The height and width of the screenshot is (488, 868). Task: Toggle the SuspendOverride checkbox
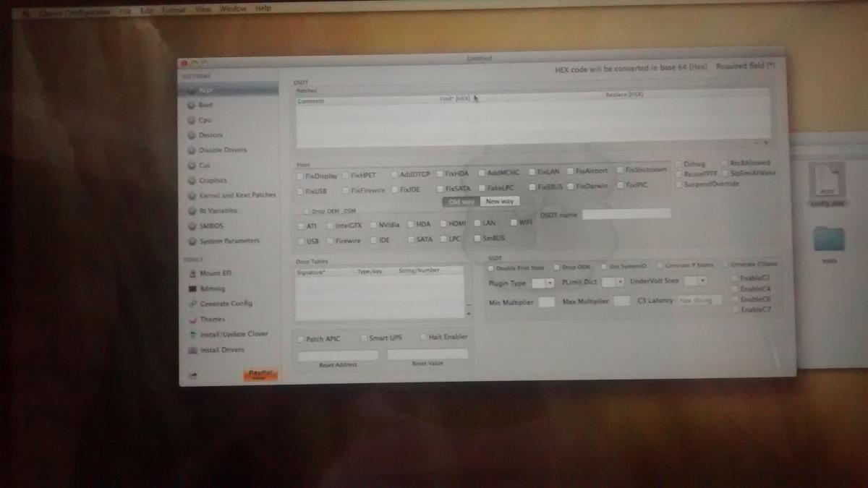(678, 184)
